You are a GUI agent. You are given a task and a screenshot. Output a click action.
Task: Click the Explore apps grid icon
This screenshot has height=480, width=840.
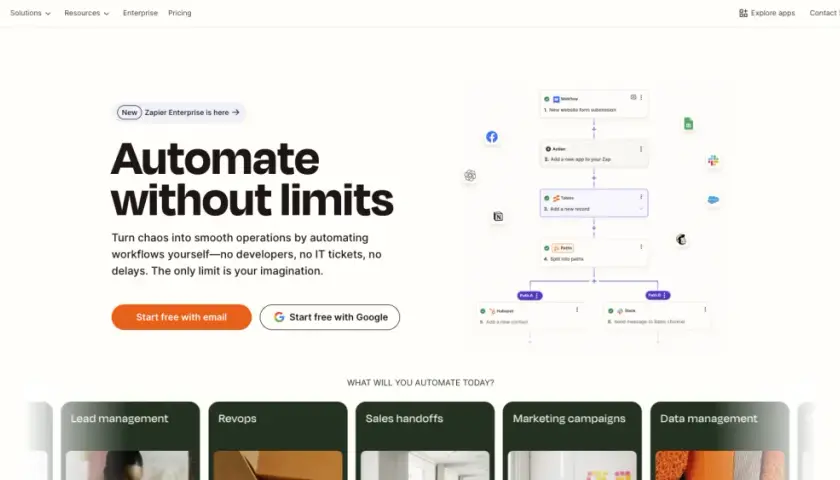743,13
